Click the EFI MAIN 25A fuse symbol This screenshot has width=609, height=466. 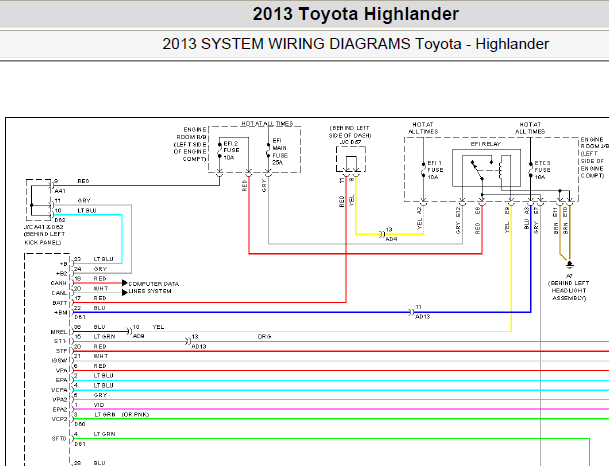click(268, 150)
